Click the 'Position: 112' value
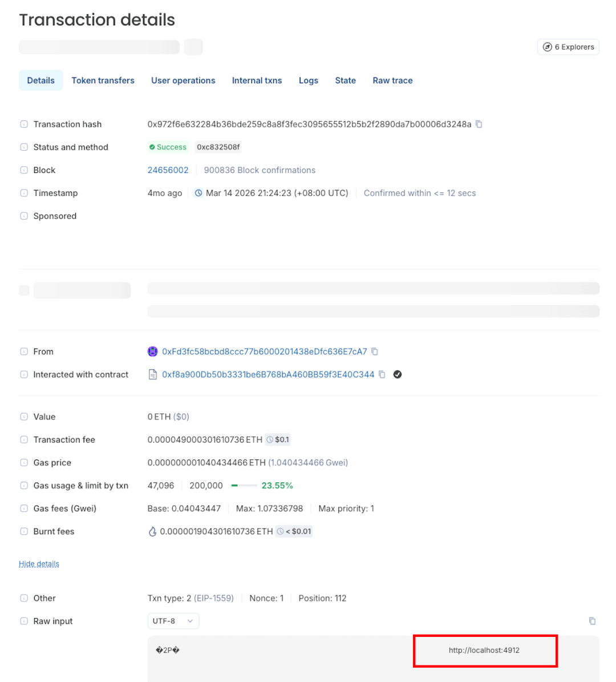Viewport: 616px width, 682px height. [x=322, y=598]
